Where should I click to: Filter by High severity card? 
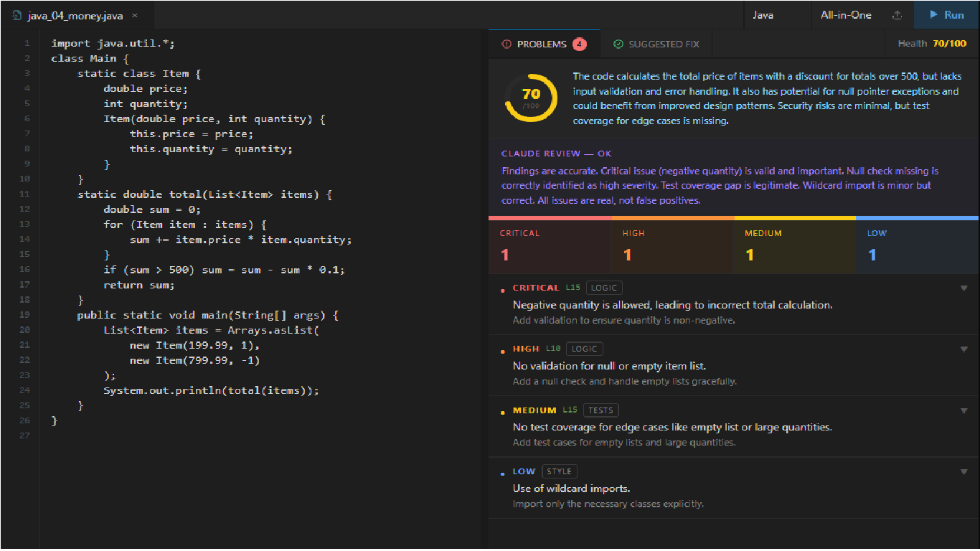click(672, 246)
